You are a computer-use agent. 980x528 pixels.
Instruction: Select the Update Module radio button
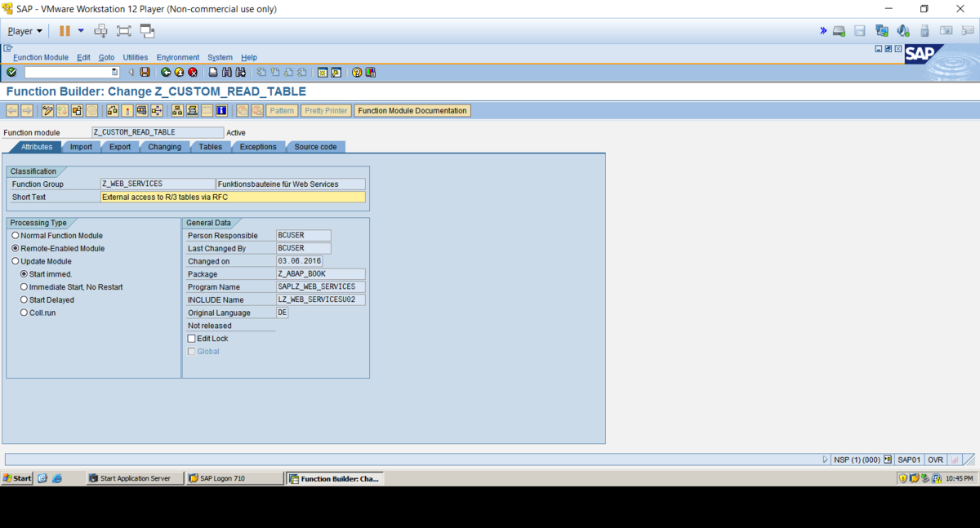coord(15,261)
